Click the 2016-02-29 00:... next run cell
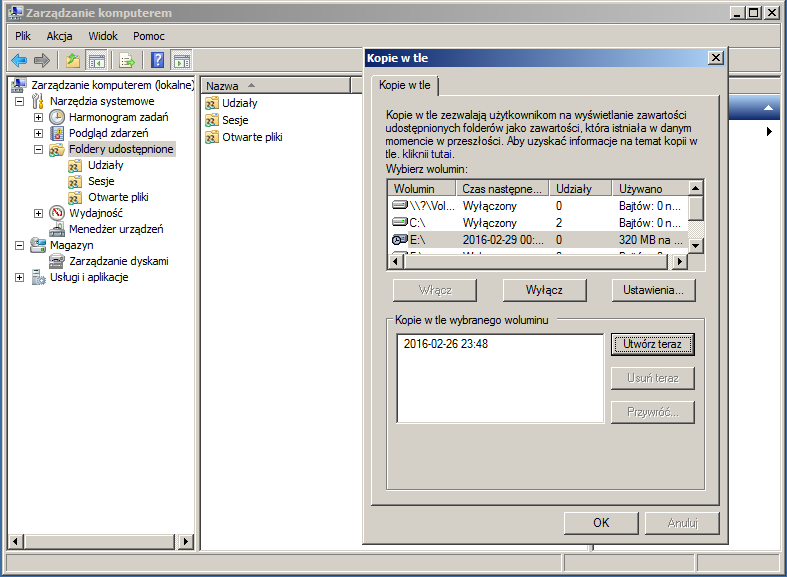This screenshot has width=787, height=577. (x=503, y=240)
